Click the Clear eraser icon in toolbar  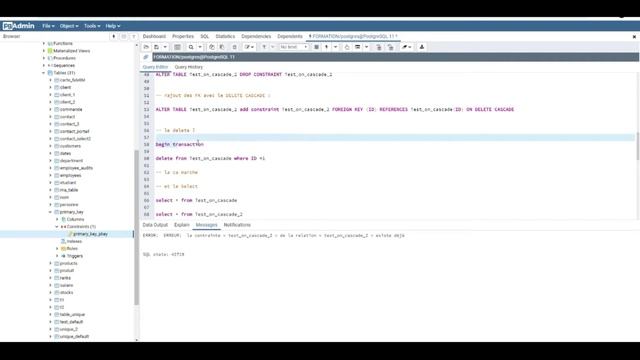click(x=404, y=47)
